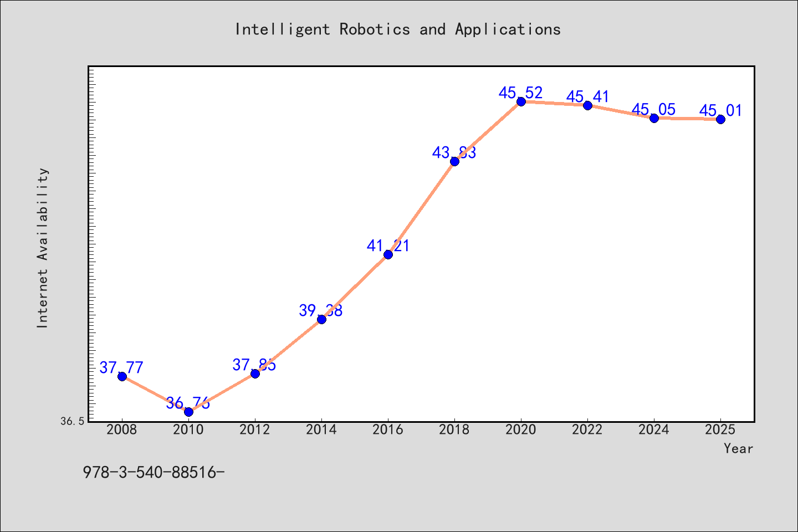The image size is (798, 532).
Task: Select the 2022 data point at 45.41
Action: coord(587,105)
